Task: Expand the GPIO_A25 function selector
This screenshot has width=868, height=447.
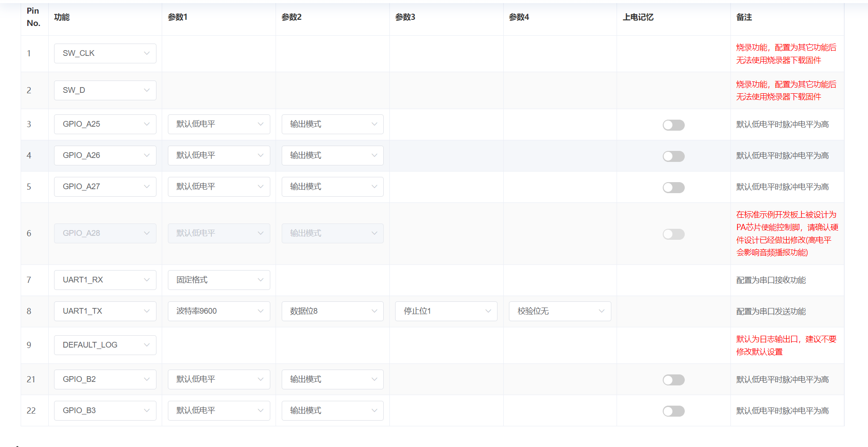Action: tap(105, 124)
